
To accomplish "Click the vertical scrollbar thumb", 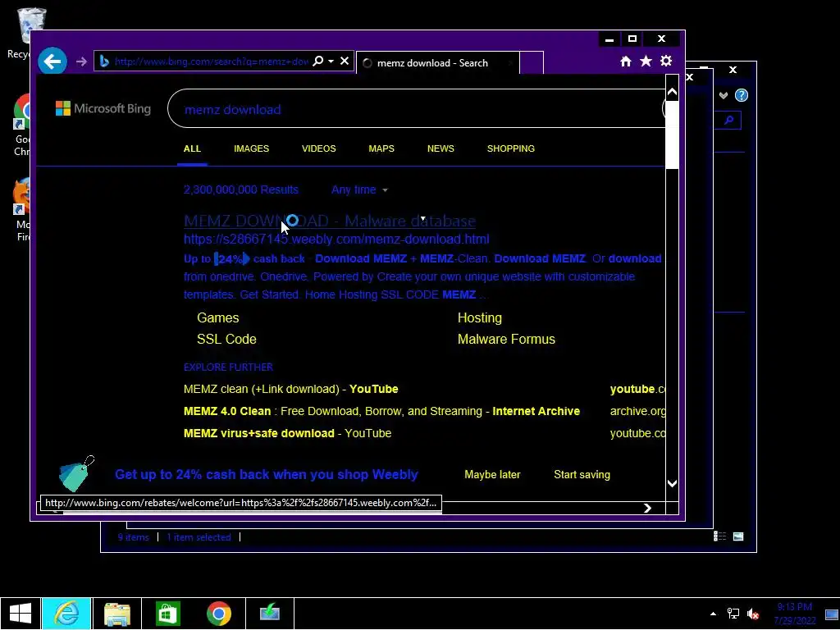I will click(x=672, y=135).
